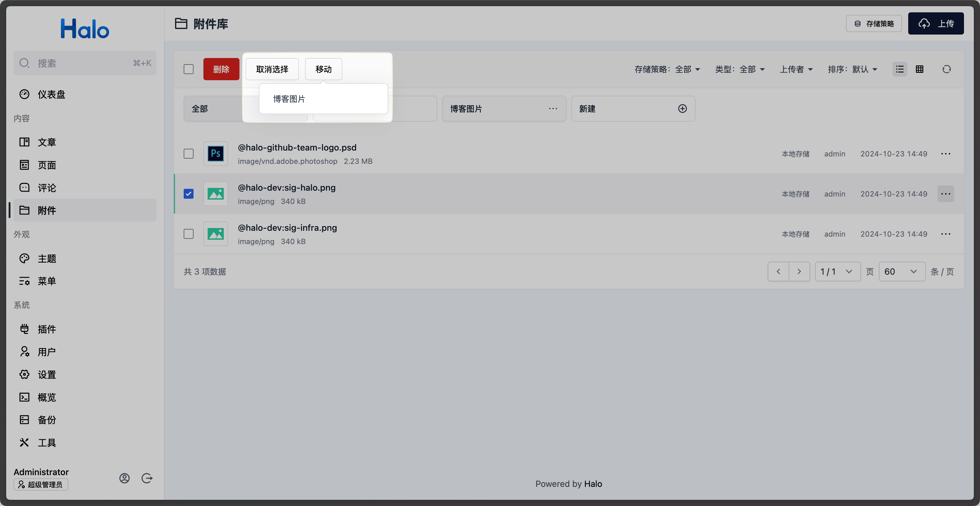
Task: Click the search input field
Action: [84, 63]
